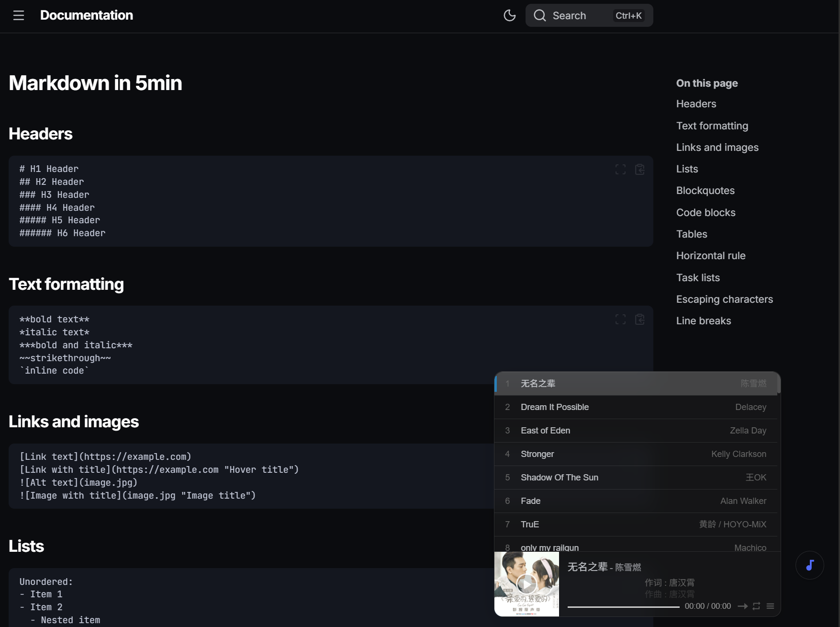Choose 'Shadow Of The Sun' track

pos(559,478)
